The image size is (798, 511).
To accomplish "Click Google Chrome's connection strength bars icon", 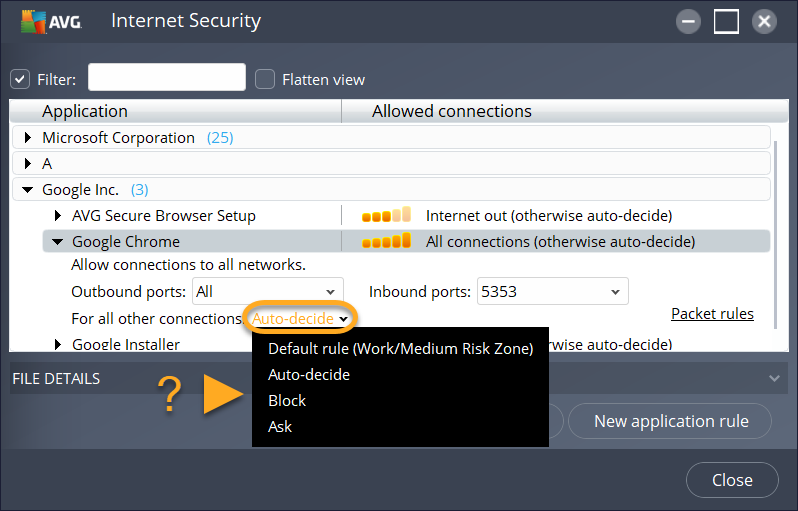I will 386,241.
